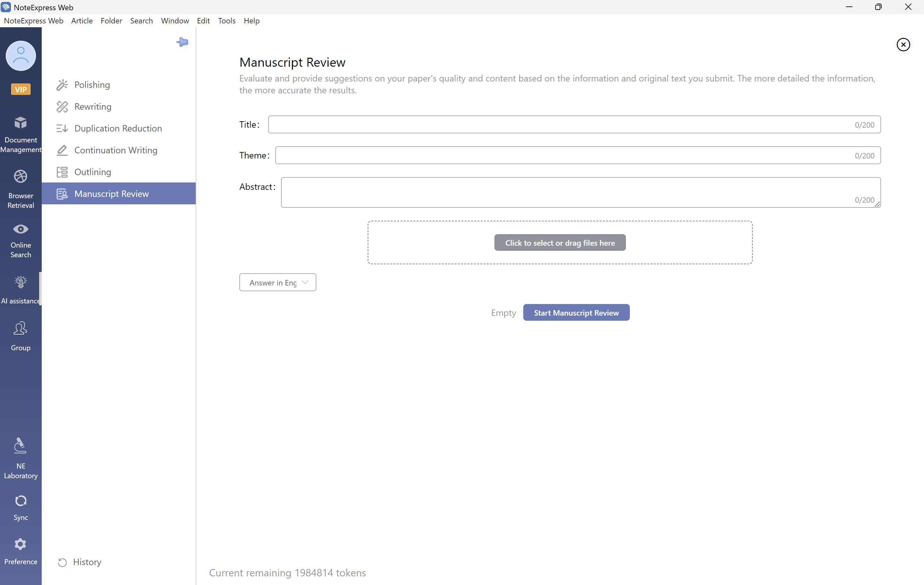Select Duplication Reduction tool
924x585 pixels.
point(119,129)
